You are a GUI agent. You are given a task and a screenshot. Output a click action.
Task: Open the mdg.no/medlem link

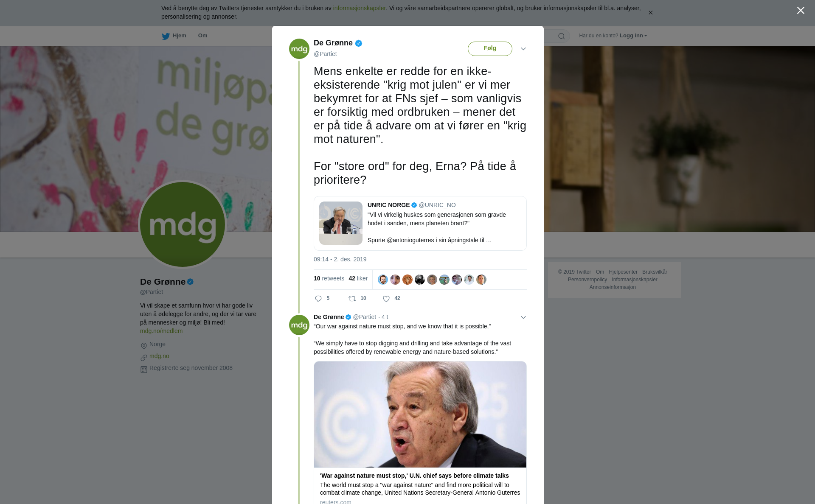point(161,331)
